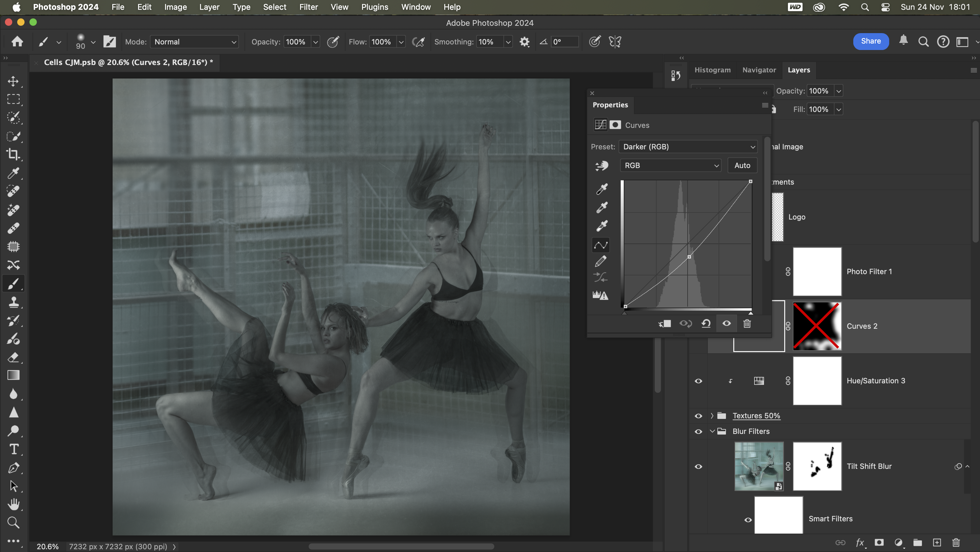Open the Filter menu
Screen dimensions: 980x552
(x=308, y=7)
